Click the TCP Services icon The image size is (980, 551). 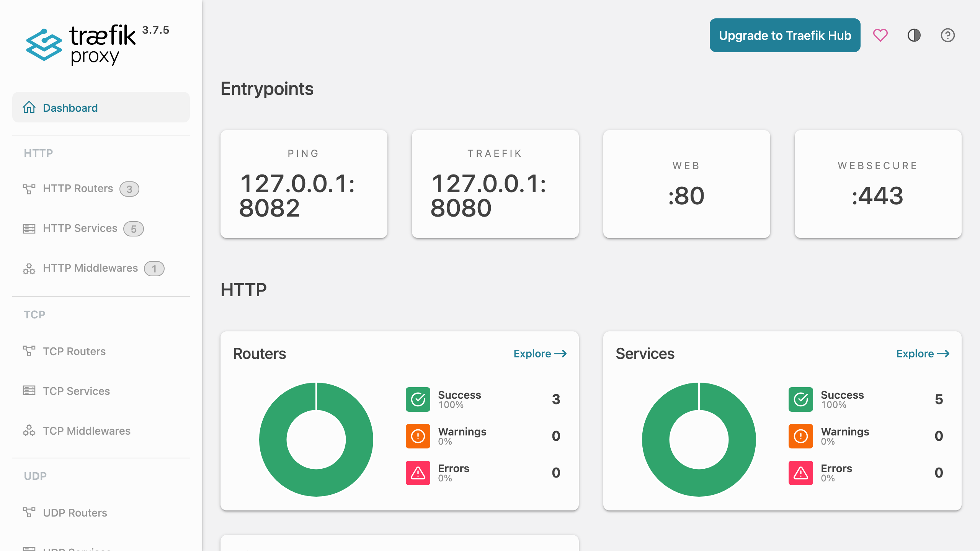29,391
